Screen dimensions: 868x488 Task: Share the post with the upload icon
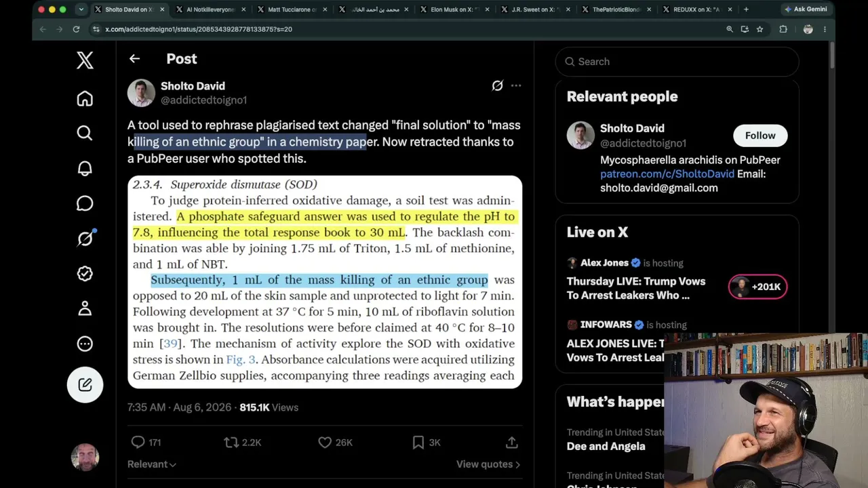[x=512, y=443]
